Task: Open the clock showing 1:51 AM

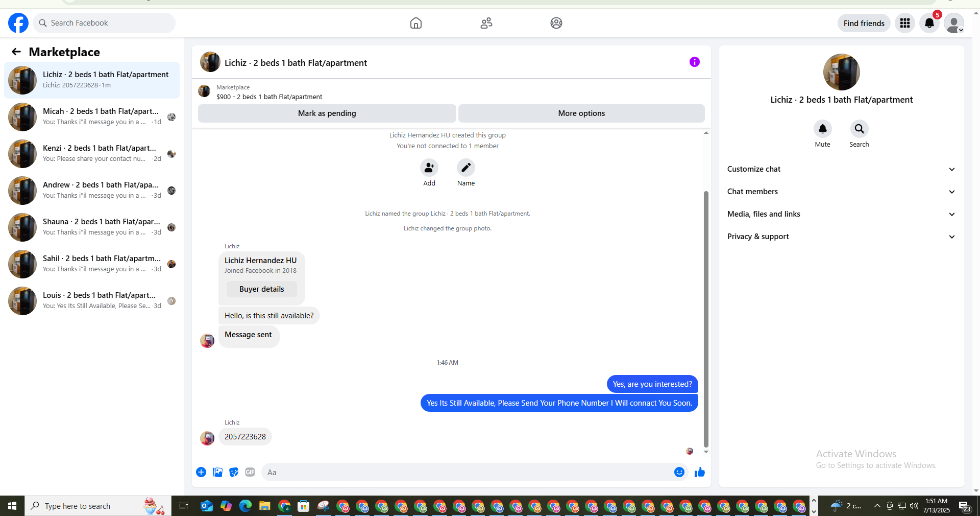Action: (x=936, y=506)
